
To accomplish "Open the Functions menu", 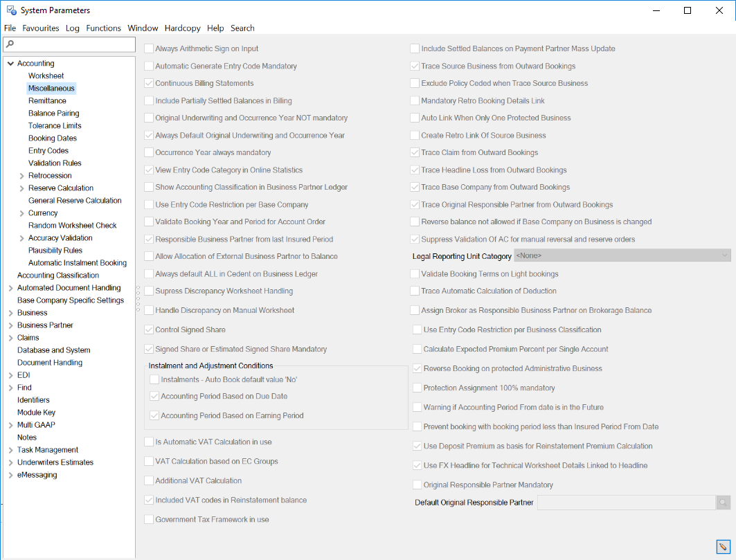I will pyautogui.click(x=102, y=28).
